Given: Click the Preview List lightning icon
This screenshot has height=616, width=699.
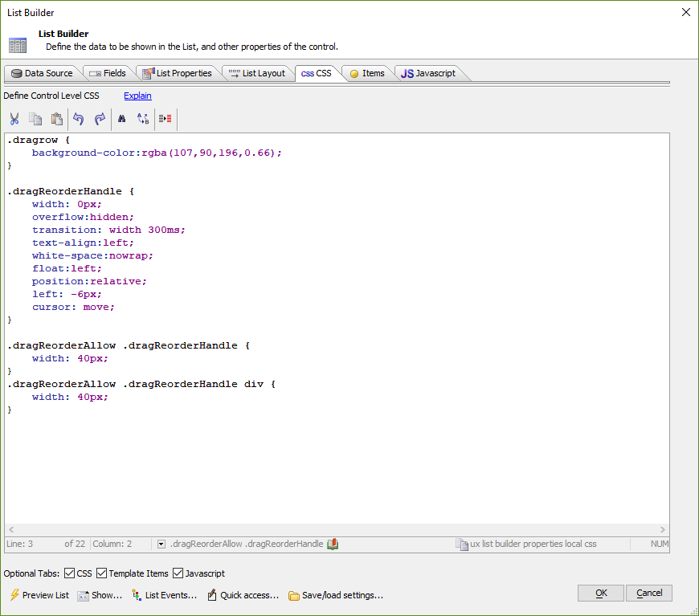Looking at the screenshot, I should [x=14, y=594].
